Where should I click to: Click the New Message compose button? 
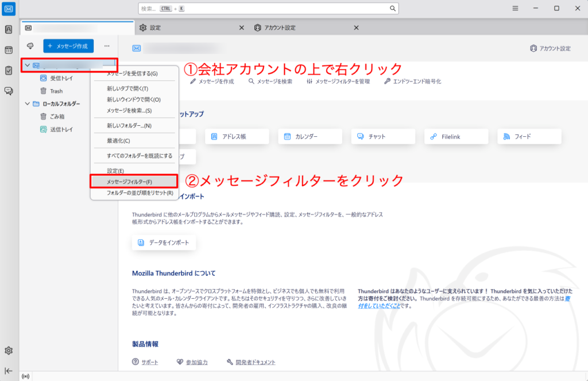[x=68, y=46]
